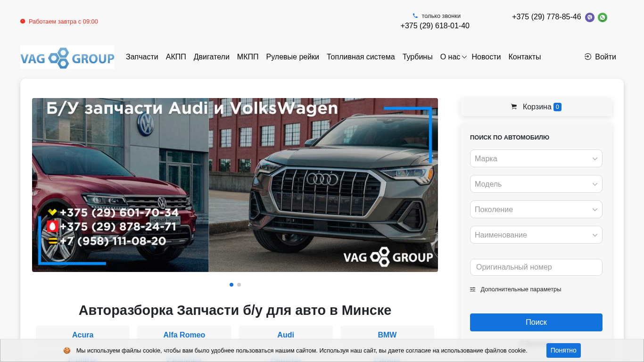The height and width of the screenshot is (362, 644).
Task: Click the login arrow icon beside Войти
Action: tap(588, 57)
